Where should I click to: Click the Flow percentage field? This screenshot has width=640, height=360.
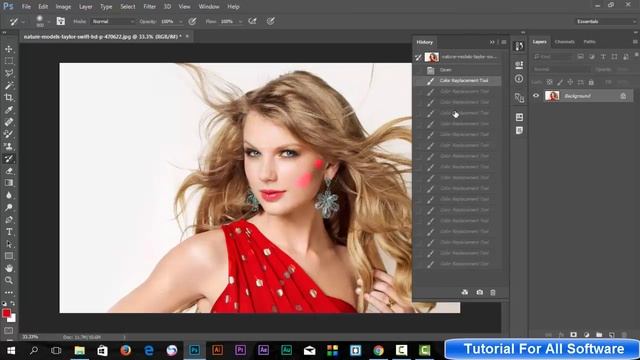[227, 21]
